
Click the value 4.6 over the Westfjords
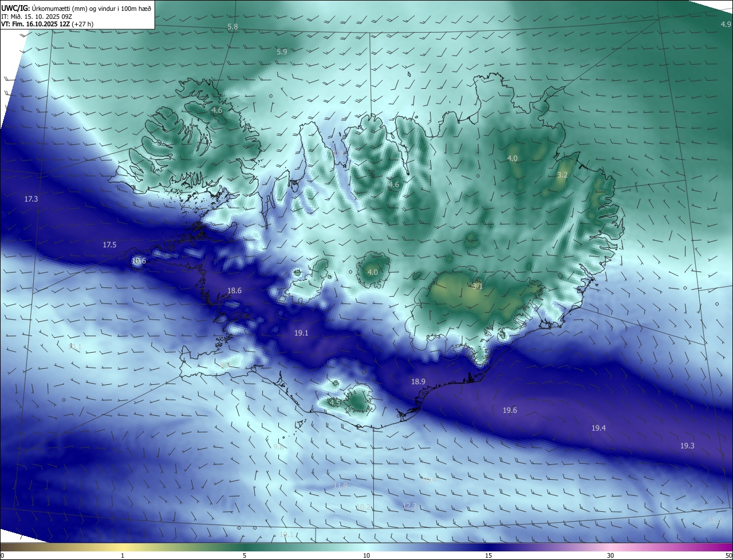217,110
